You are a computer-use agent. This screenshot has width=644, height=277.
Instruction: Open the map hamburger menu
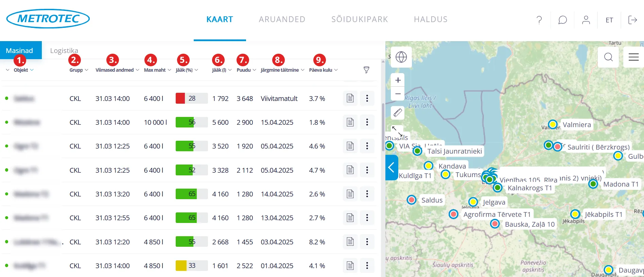click(x=633, y=57)
